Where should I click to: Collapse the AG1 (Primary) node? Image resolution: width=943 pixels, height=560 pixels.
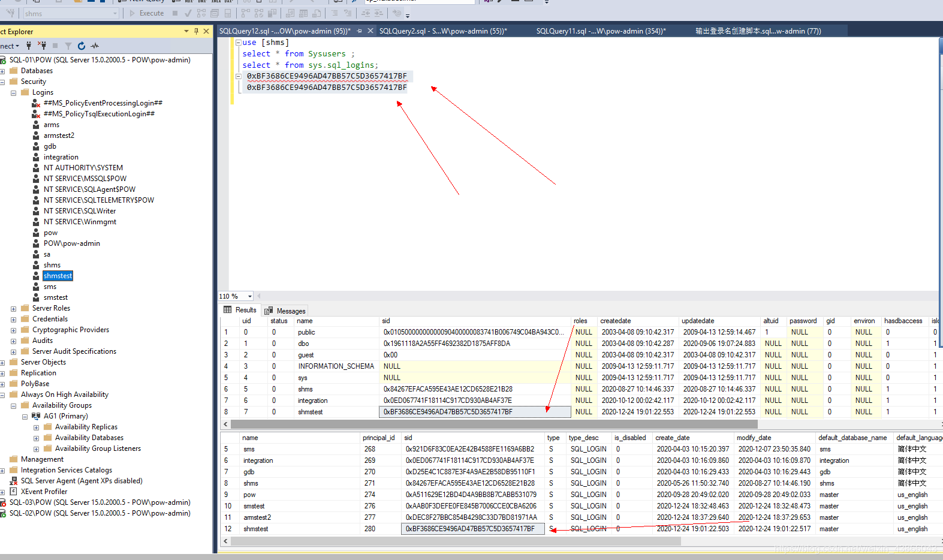(25, 416)
